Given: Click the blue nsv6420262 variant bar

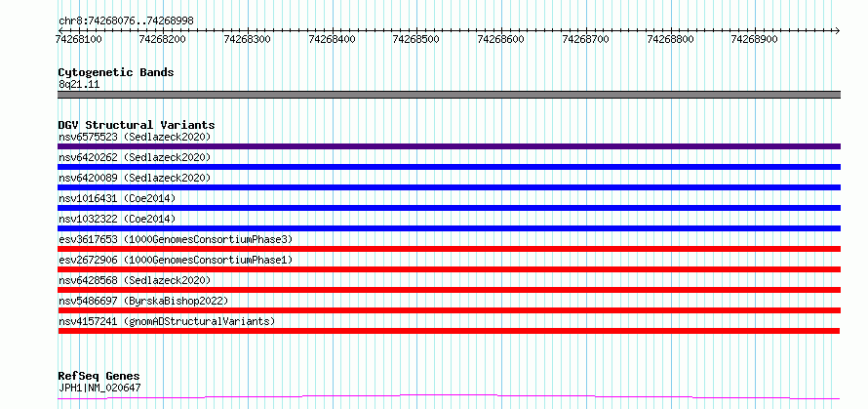Looking at the screenshot, I should 449,167.
